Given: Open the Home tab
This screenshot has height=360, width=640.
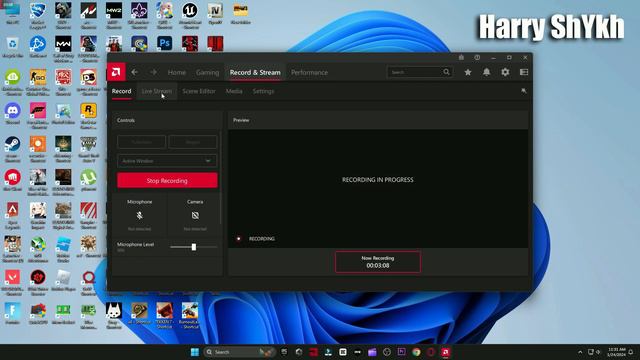Looking at the screenshot, I should (177, 72).
